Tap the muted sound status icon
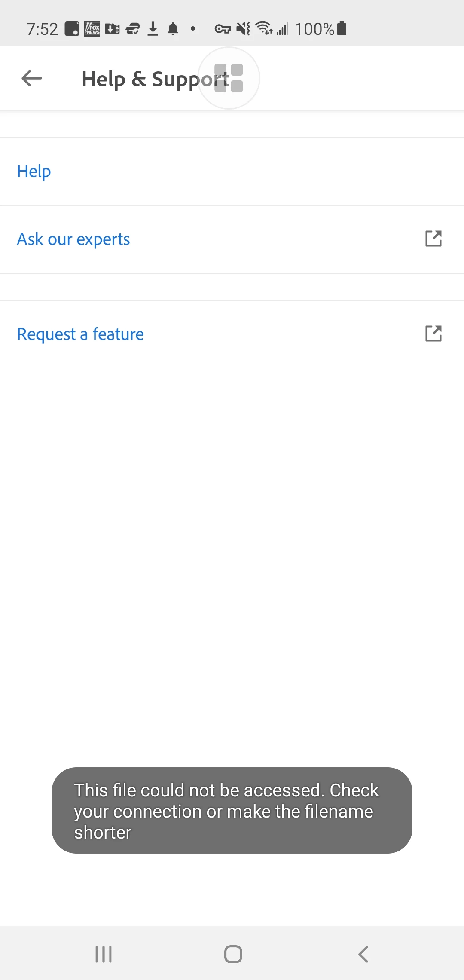464x980 pixels. [243, 29]
